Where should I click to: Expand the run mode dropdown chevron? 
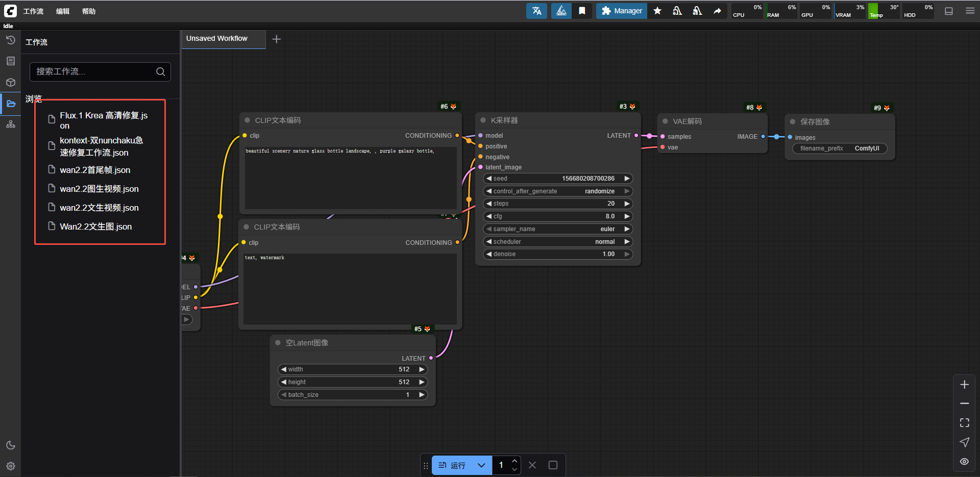tap(481, 465)
